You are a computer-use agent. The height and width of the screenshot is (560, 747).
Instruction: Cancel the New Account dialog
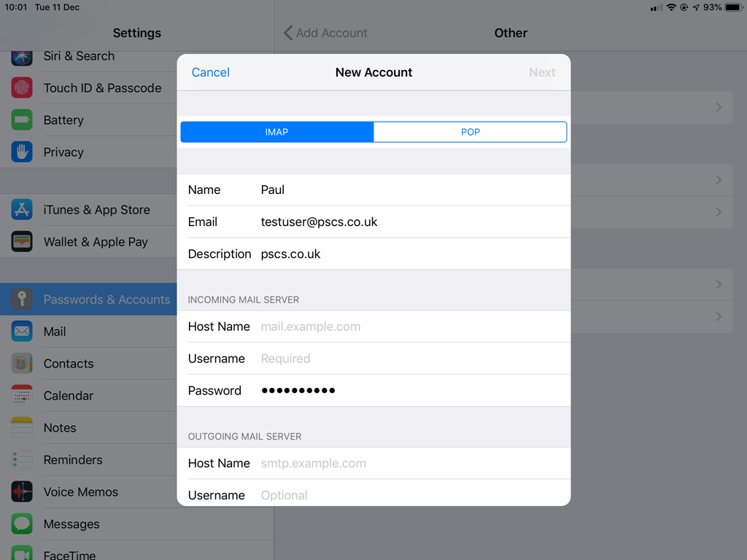click(x=211, y=72)
